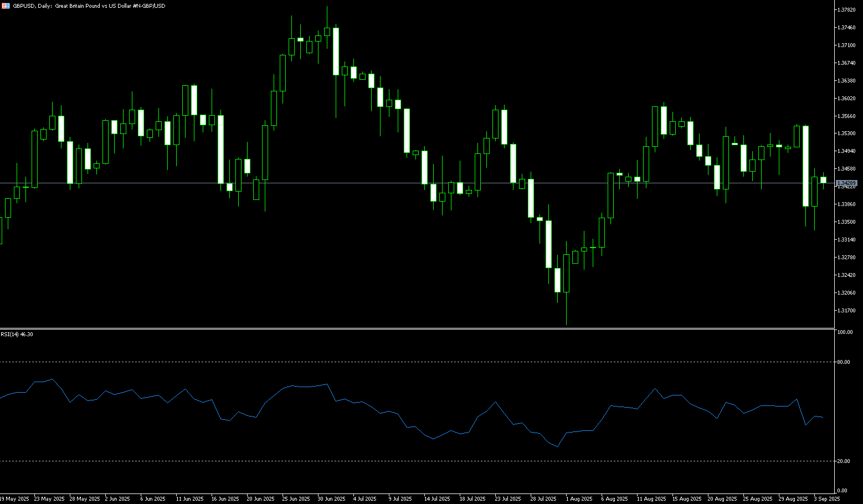Select the 30 Jun 2025 date label
Viewport: 863px width, 504px height.
331,499
